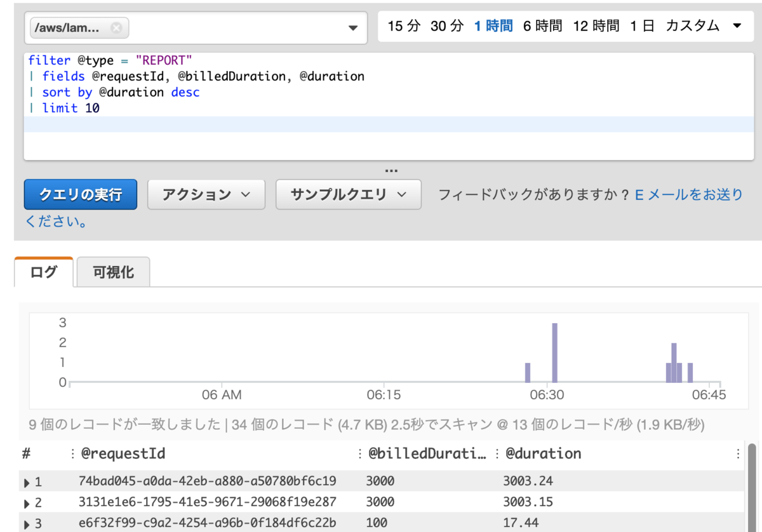Remove the /aws/lam... log group chip

click(x=116, y=29)
